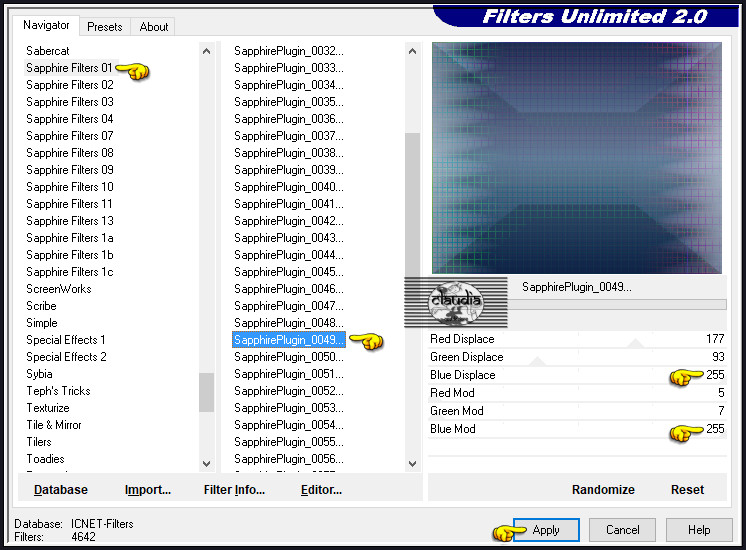Click the filter preview image
The width and height of the screenshot is (746, 550).
coord(577,158)
